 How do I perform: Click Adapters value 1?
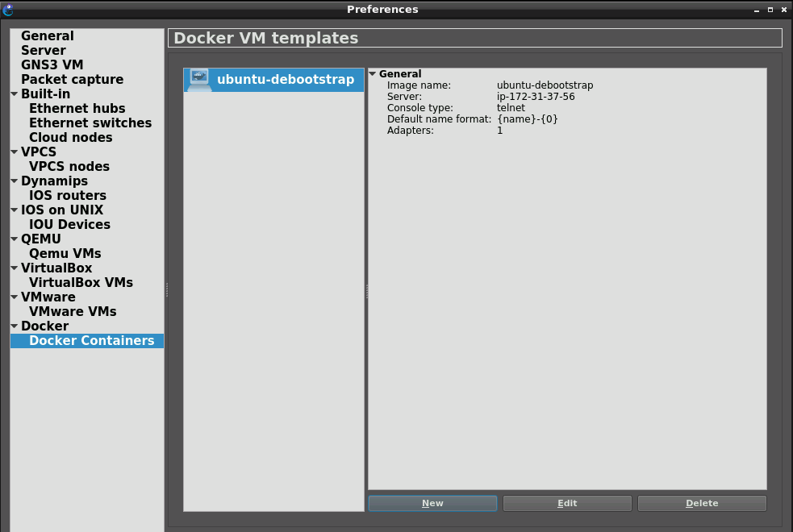pos(499,131)
